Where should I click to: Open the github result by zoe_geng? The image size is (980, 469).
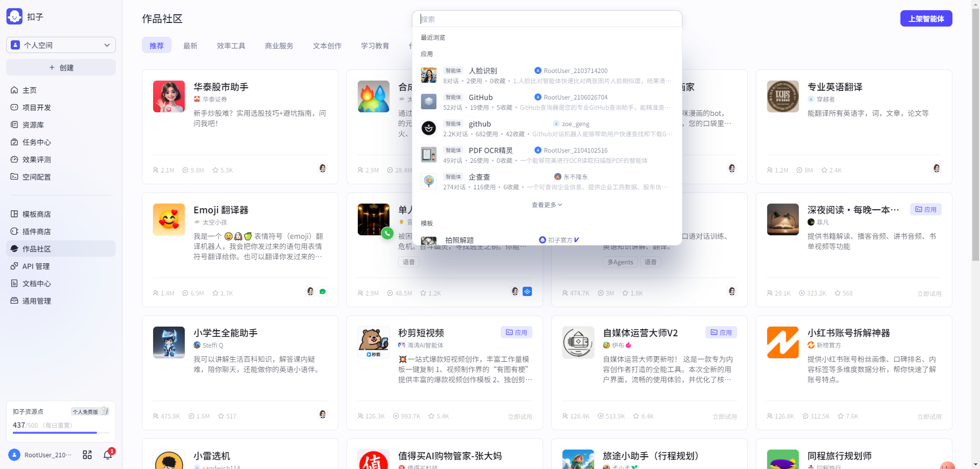point(546,128)
